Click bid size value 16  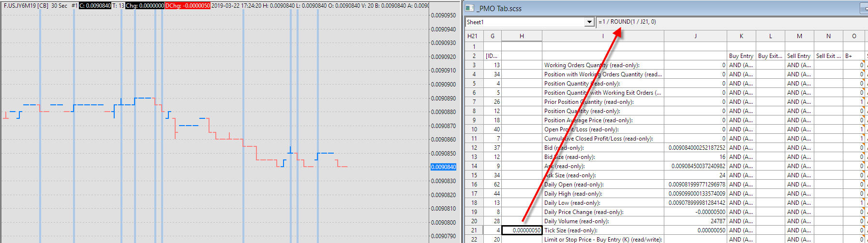coord(695,157)
